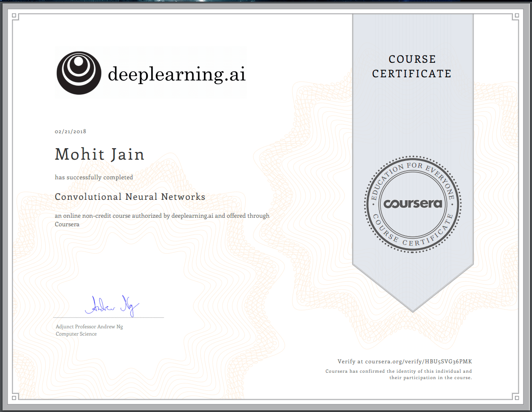Click the bottom-left corner square ornament
The height and width of the screenshot is (412, 532).
pos(14,397)
